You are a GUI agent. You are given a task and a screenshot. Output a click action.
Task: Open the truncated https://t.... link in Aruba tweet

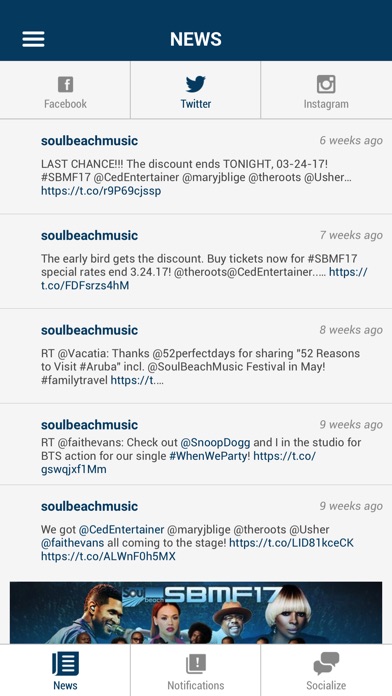137,380
